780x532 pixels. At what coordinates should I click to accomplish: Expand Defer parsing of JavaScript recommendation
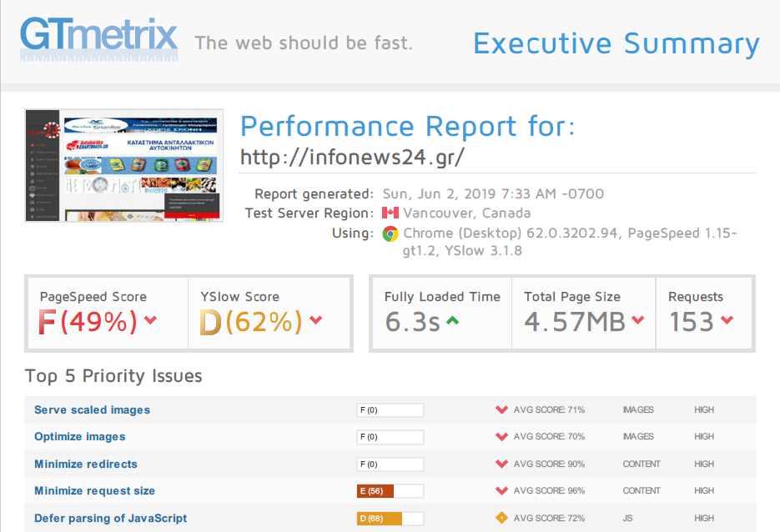(x=110, y=518)
